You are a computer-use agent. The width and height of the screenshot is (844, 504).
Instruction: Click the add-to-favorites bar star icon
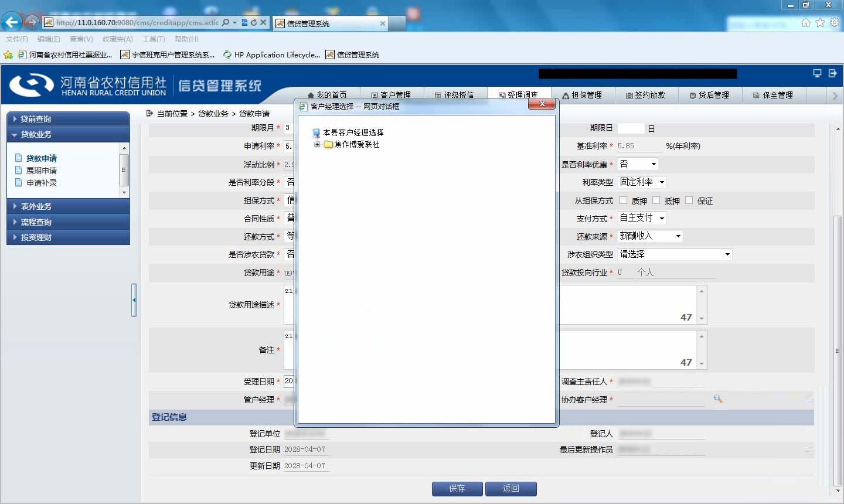[8, 55]
